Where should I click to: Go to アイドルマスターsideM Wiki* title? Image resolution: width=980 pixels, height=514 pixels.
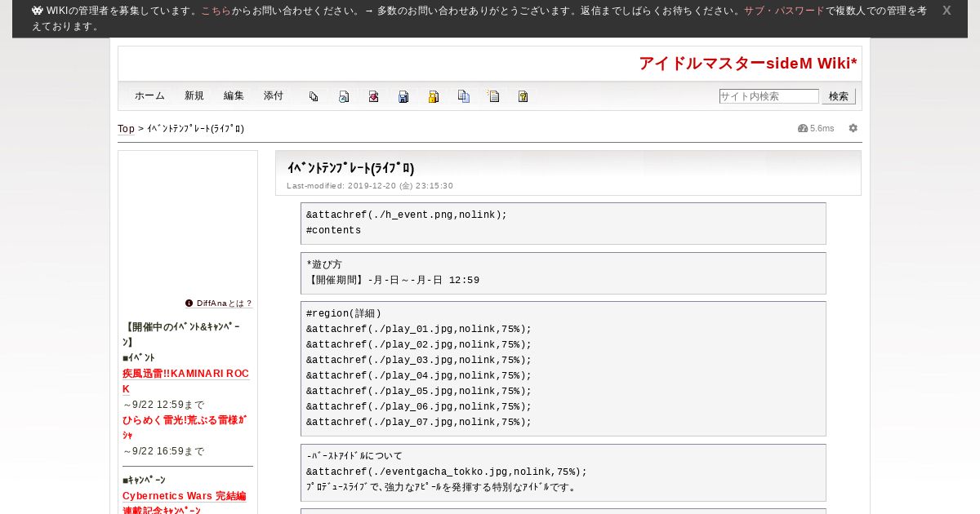(x=748, y=64)
